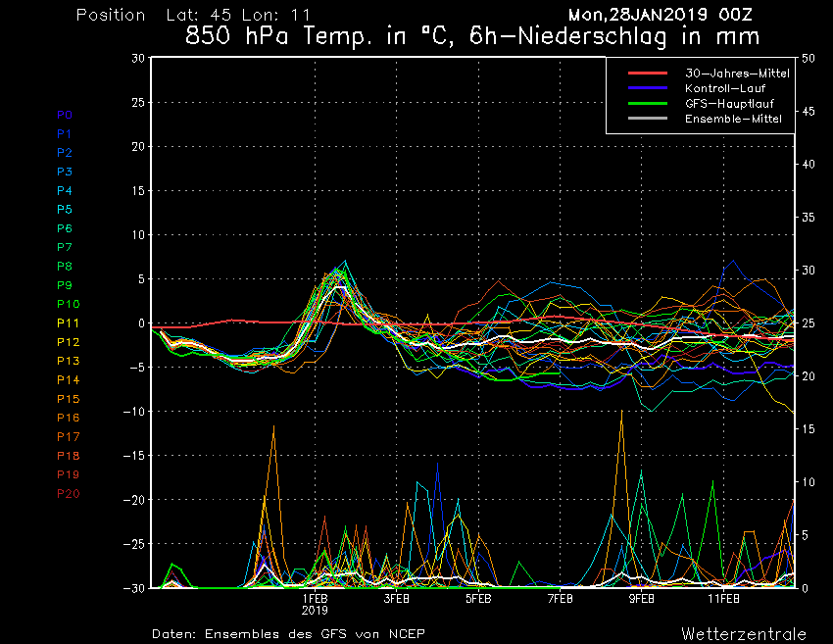Choose the P17 ensemble label
This screenshot has width=833, height=644.
68,437
